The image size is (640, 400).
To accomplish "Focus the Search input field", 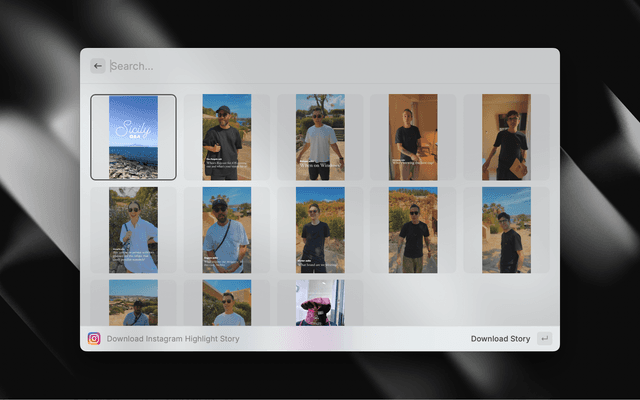I will [x=320, y=66].
